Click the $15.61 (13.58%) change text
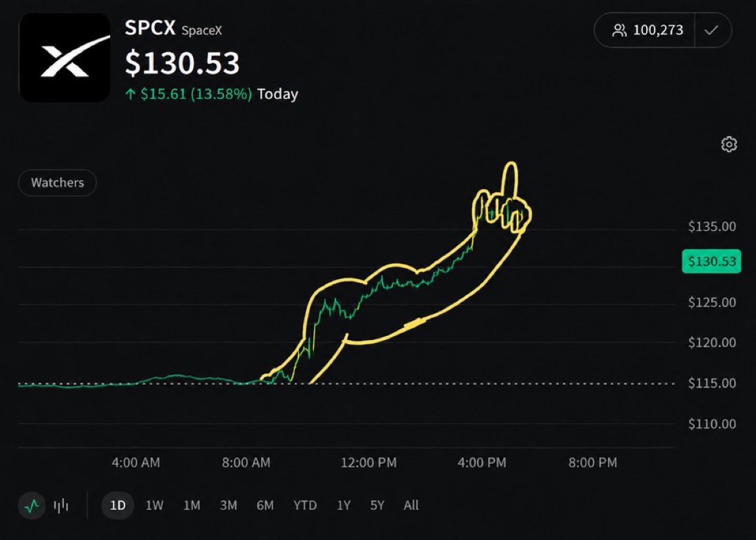The height and width of the screenshot is (540, 756). 196,93
